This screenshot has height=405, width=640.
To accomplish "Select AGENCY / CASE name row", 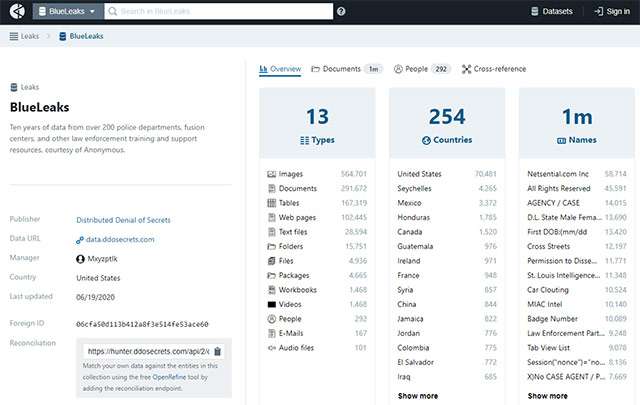I will coord(577,203).
